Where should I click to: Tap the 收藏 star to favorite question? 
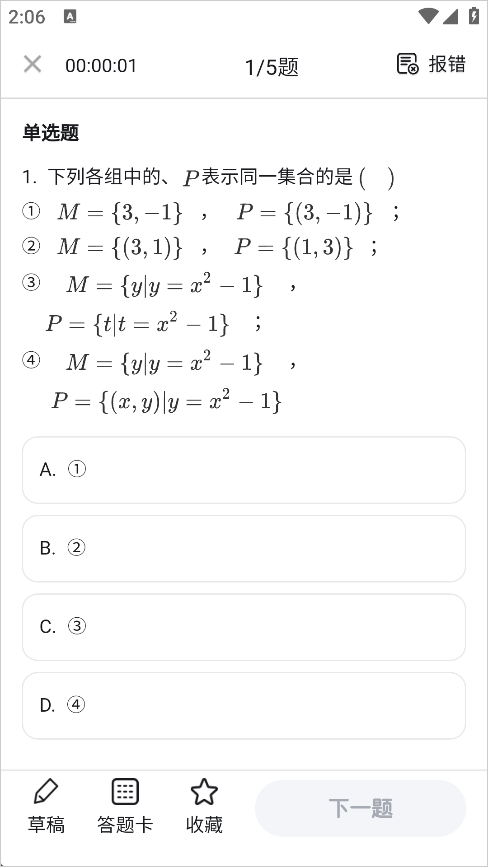(204, 791)
